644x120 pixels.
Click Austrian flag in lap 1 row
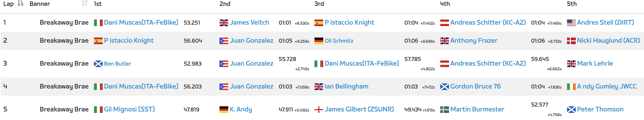click(x=444, y=23)
